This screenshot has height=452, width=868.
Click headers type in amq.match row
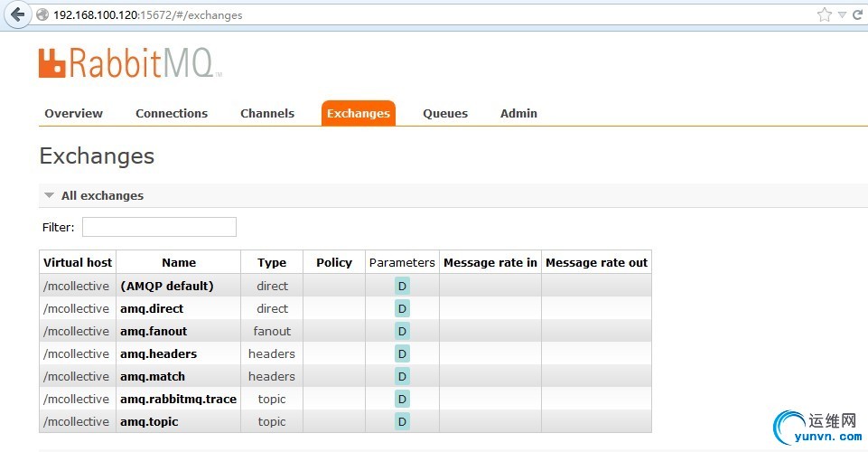(272, 377)
